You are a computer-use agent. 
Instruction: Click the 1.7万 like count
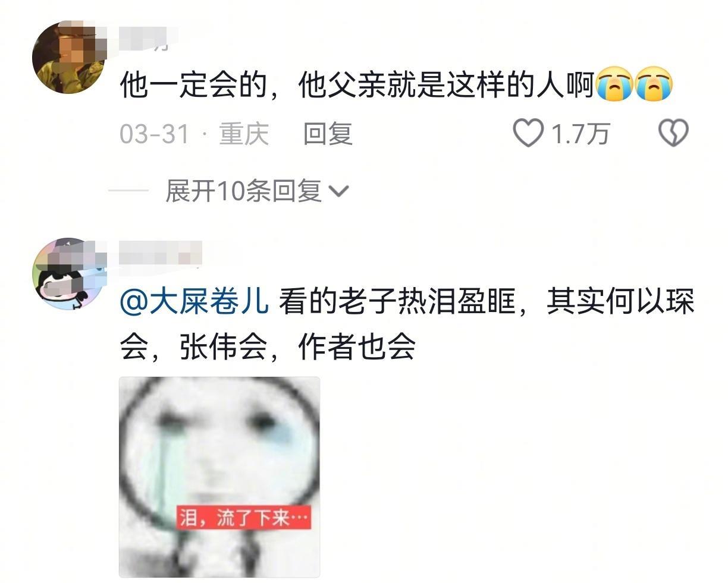[x=580, y=134]
